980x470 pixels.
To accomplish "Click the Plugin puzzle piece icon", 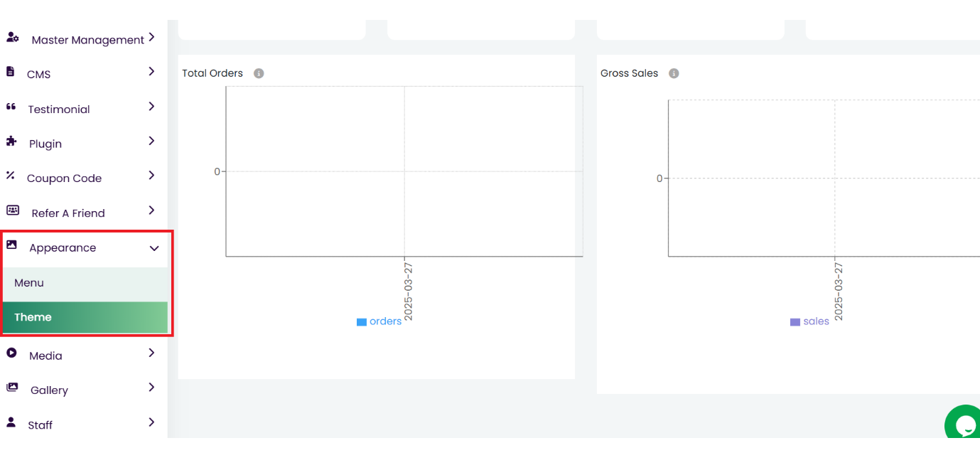I will tap(11, 141).
